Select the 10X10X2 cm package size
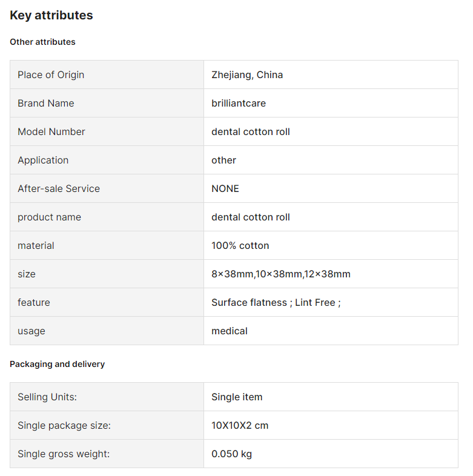The image size is (473, 476). (240, 426)
